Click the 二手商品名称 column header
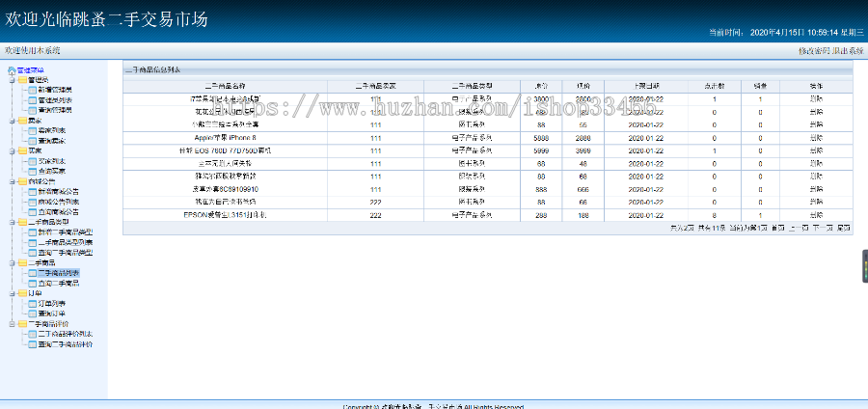The image size is (868, 409). (225, 87)
